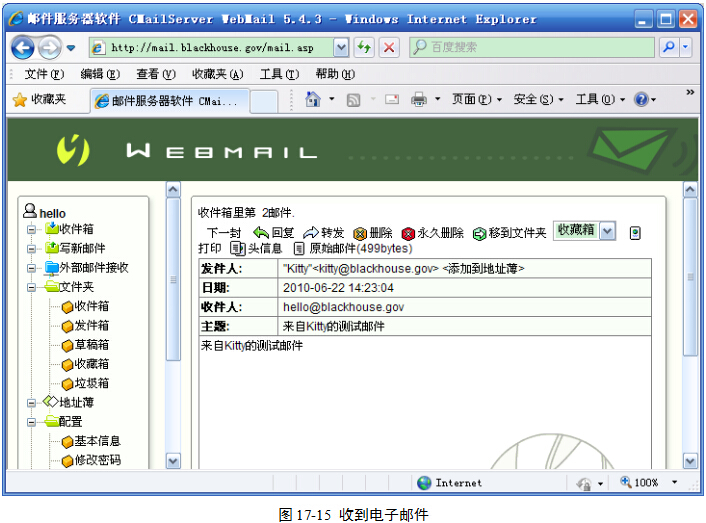
Task: Click the address bar URL field
Action: 212,47
